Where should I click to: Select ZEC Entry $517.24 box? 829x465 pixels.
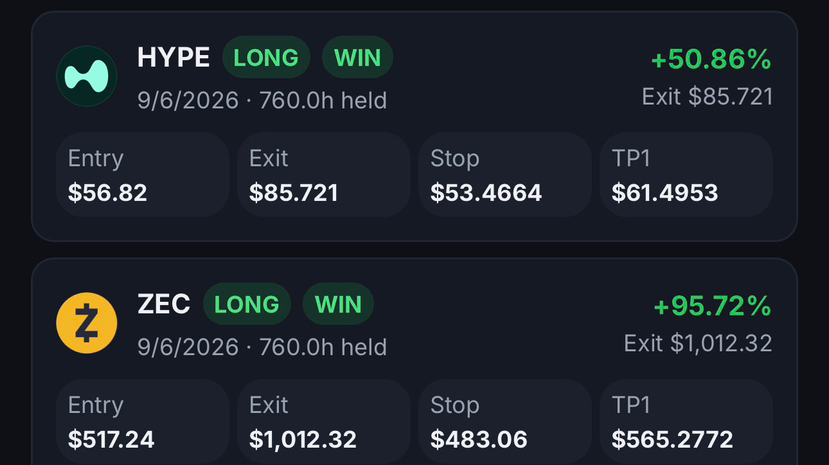pyautogui.click(x=143, y=422)
